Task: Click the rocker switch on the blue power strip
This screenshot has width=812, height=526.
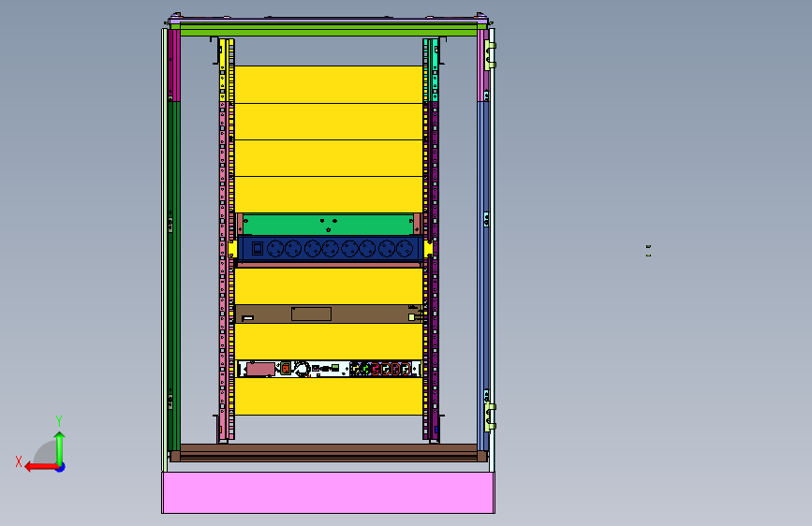Action: coord(258,249)
